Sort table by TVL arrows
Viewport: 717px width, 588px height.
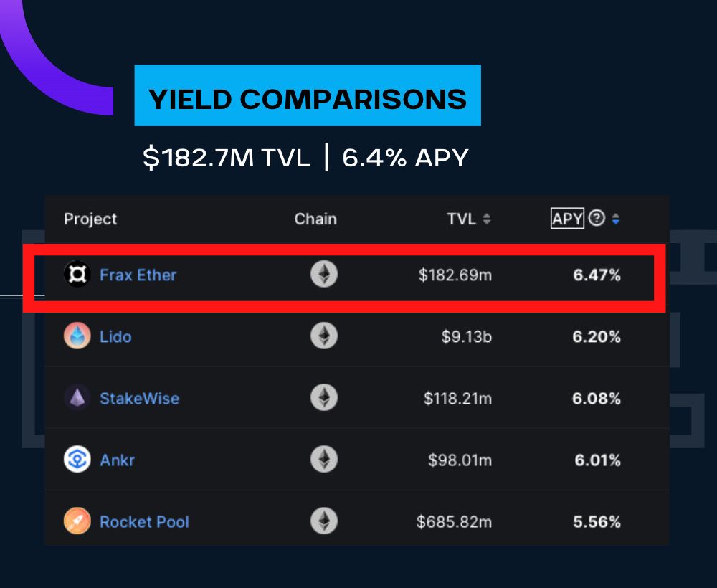[x=487, y=219]
